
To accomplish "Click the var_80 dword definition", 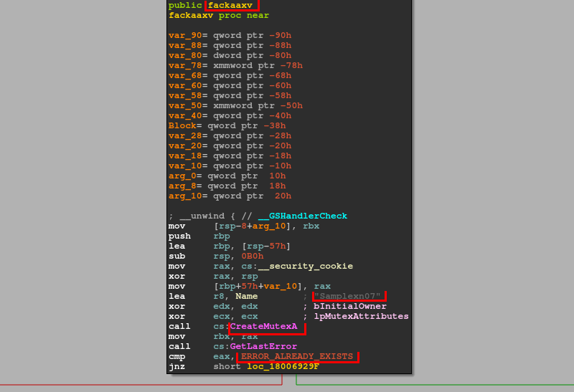I will (x=230, y=56).
